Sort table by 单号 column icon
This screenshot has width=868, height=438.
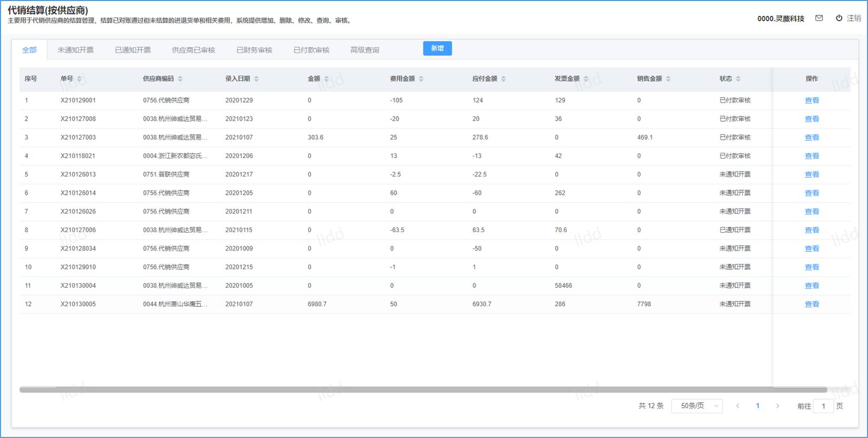pos(79,79)
